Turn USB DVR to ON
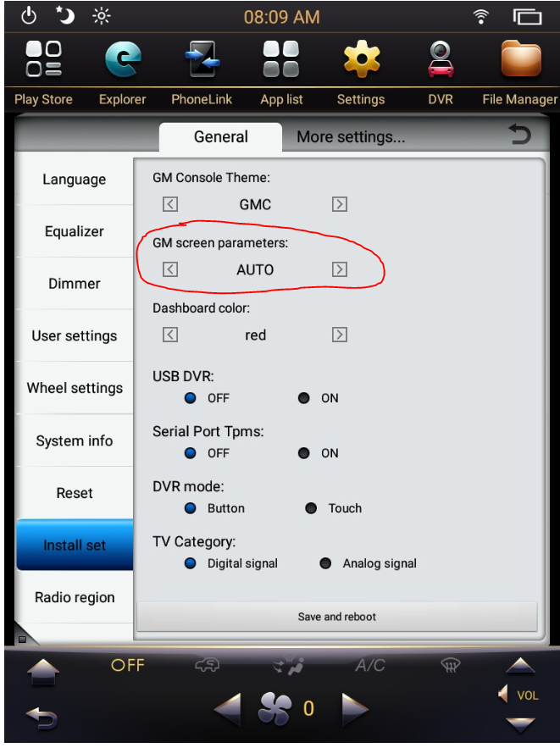The width and height of the screenshot is (560, 748). coord(304,398)
